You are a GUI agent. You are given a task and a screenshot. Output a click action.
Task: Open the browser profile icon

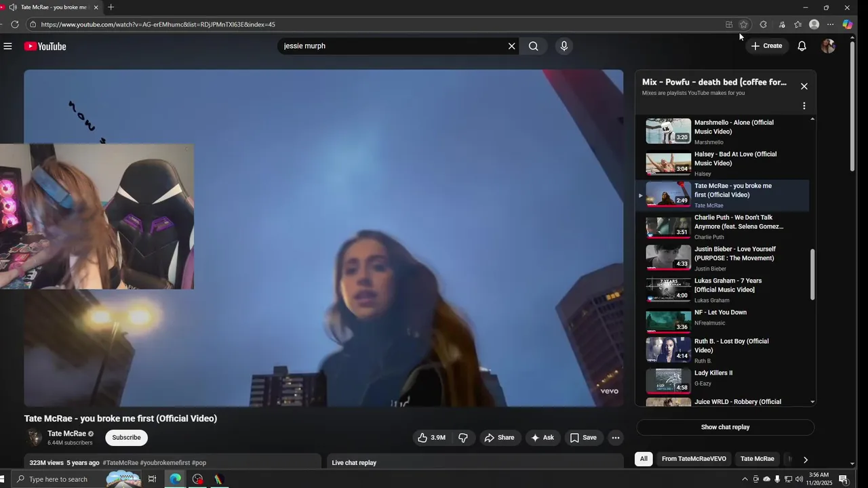coord(814,24)
